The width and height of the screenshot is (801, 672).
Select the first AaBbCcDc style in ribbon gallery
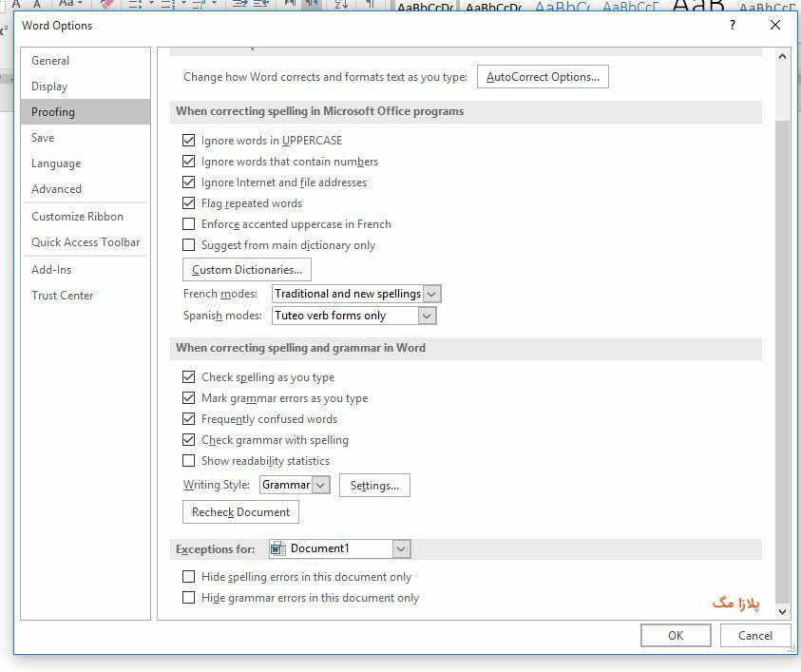point(426,6)
